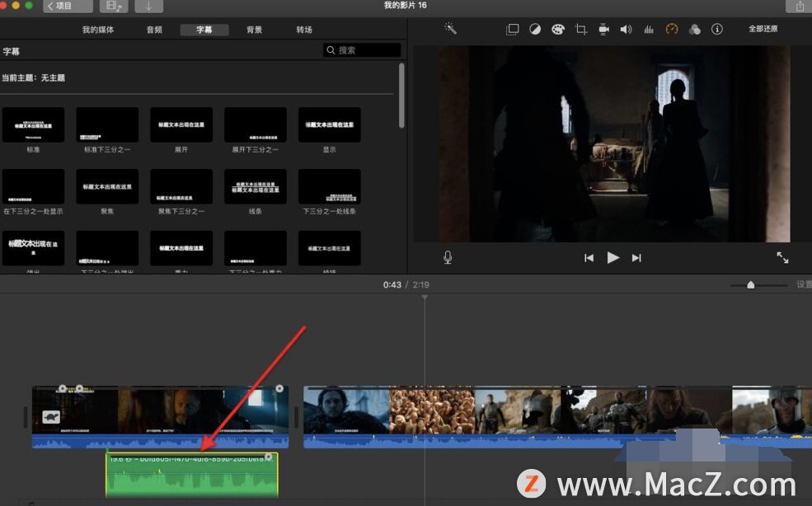The image size is (812, 506).
Task: Open the Backgrounds (背景) tab
Action: coord(254,30)
